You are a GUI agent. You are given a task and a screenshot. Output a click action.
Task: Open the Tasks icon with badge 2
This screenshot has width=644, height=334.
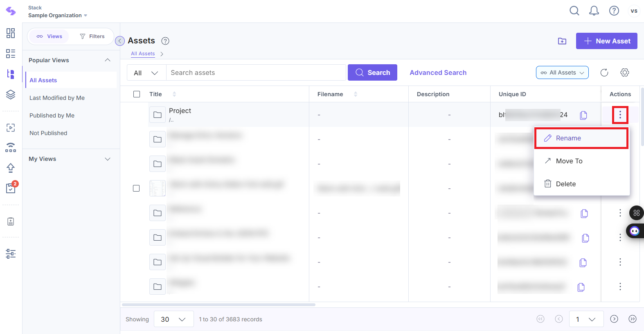click(11, 188)
